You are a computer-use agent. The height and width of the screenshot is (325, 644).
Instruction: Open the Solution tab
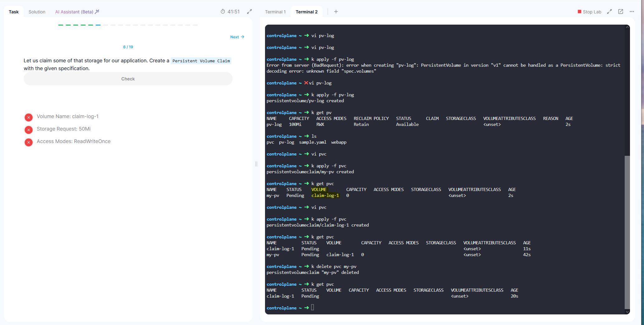coord(37,12)
